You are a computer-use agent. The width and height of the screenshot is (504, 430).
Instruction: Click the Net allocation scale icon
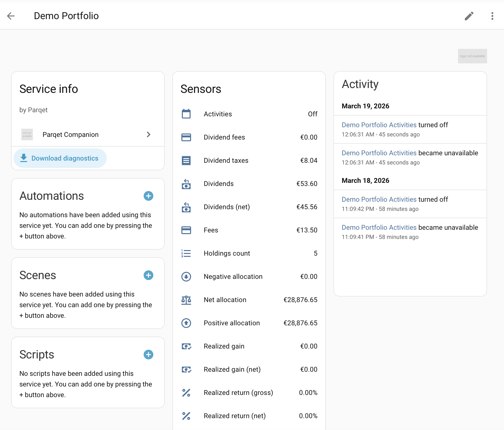pyautogui.click(x=186, y=300)
